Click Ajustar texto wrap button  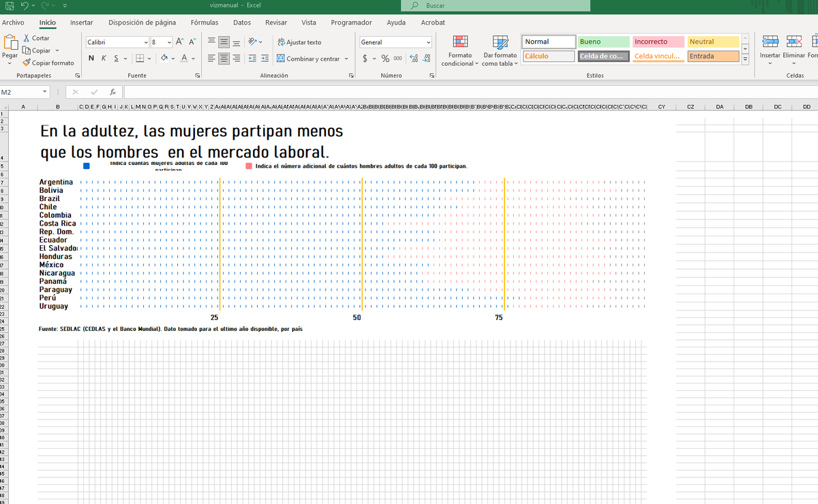299,42
